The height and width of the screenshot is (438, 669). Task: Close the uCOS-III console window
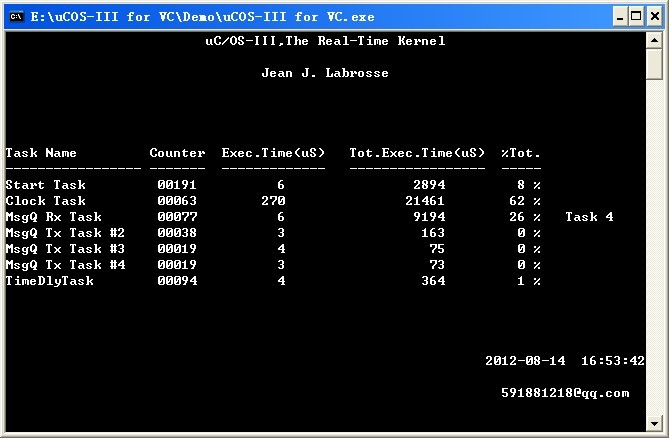point(654,17)
